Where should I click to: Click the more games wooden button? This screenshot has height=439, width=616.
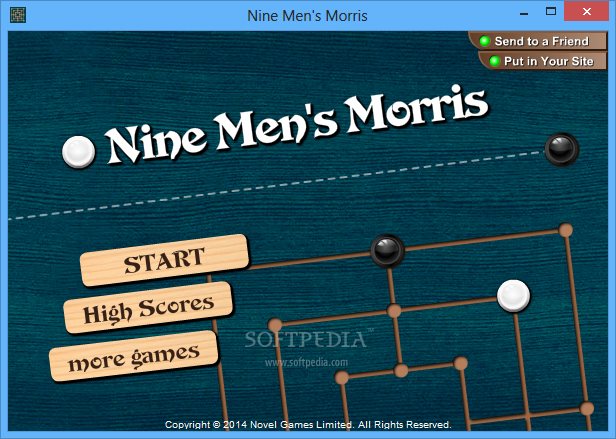click(134, 356)
